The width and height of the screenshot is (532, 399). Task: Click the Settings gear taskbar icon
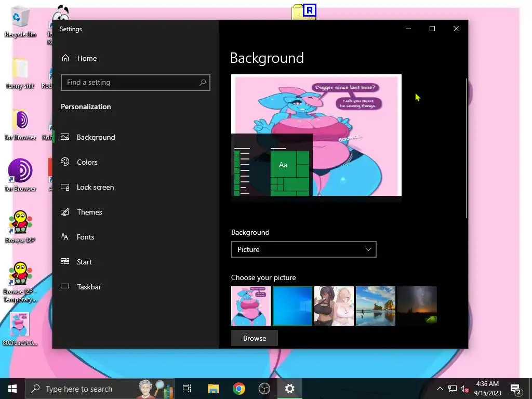290,389
